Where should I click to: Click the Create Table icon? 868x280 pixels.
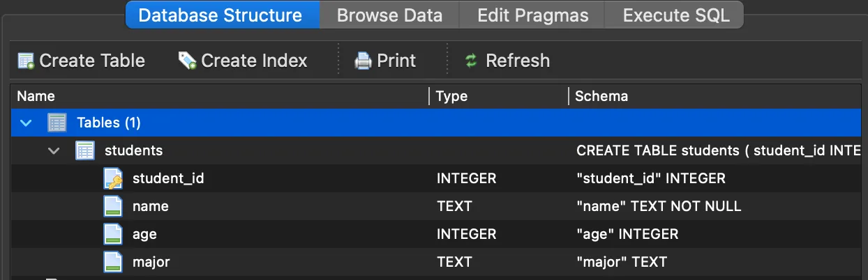(x=26, y=61)
